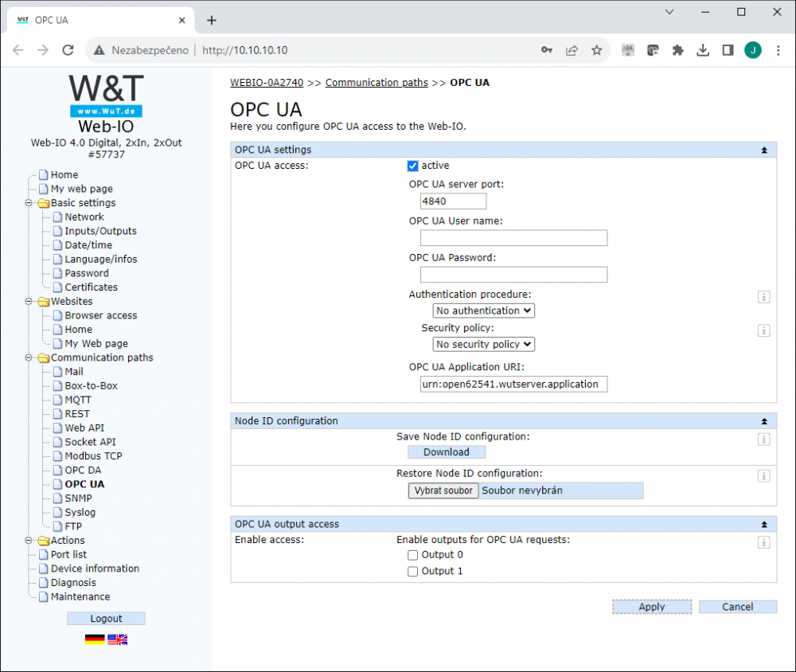Go to Network settings page

pyautogui.click(x=84, y=217)
